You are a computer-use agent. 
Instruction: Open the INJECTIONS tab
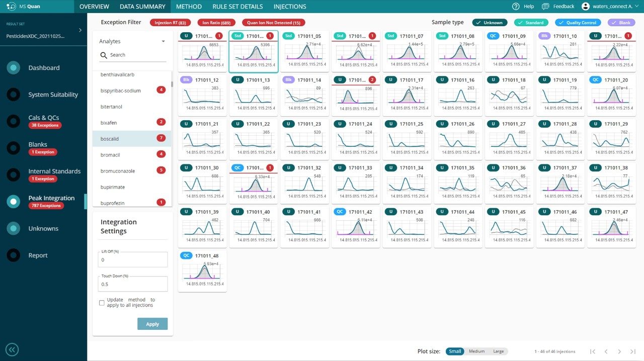pos(289,6)
